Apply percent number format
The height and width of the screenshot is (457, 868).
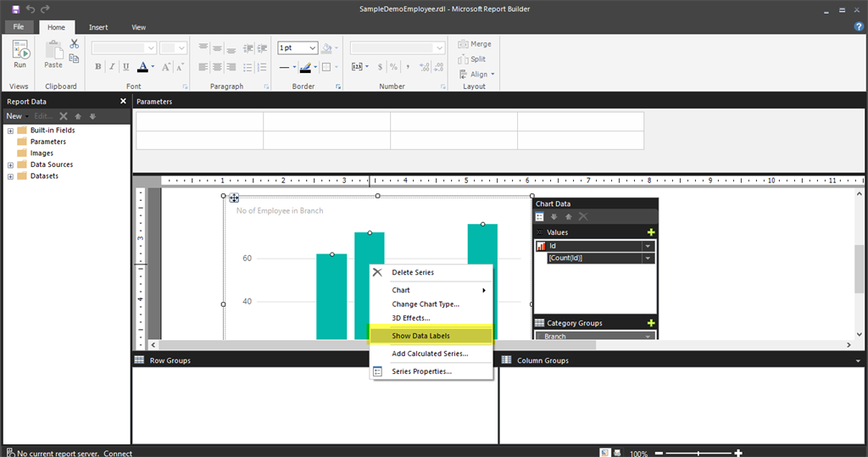click(393, 67)
